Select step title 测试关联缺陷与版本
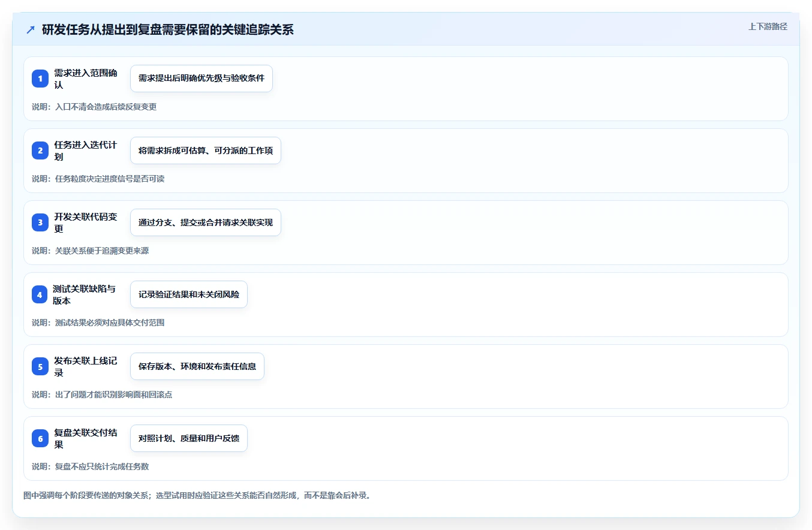 coord(85,294)
